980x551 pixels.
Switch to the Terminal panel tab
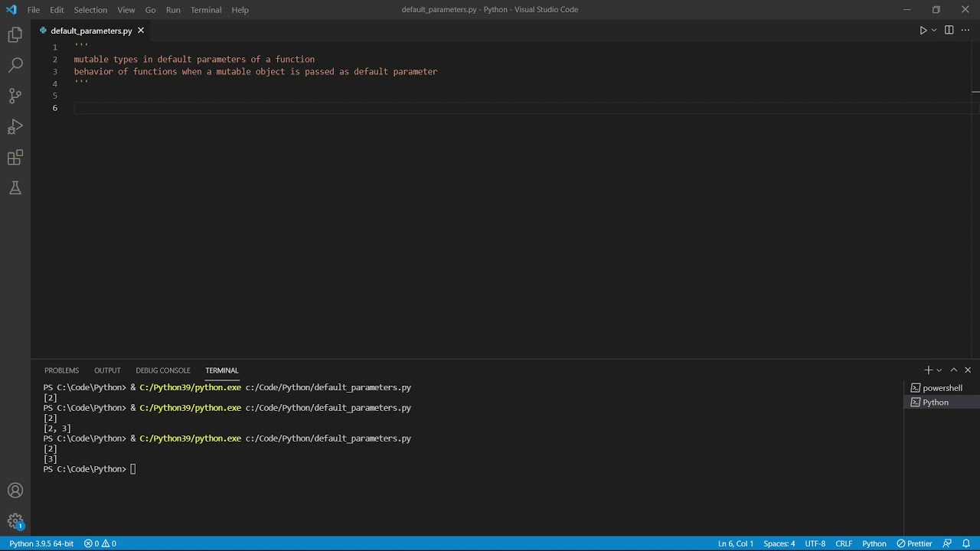click(x=222, y=370)
